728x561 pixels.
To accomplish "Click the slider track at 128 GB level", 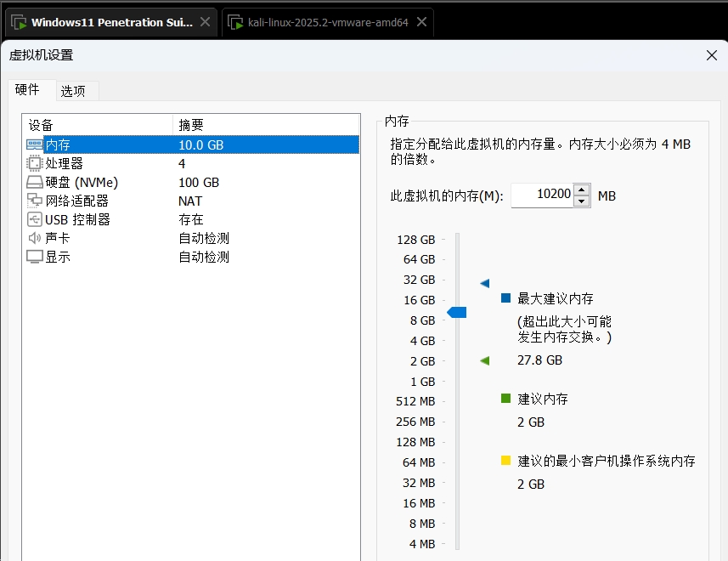I will 457,240.
